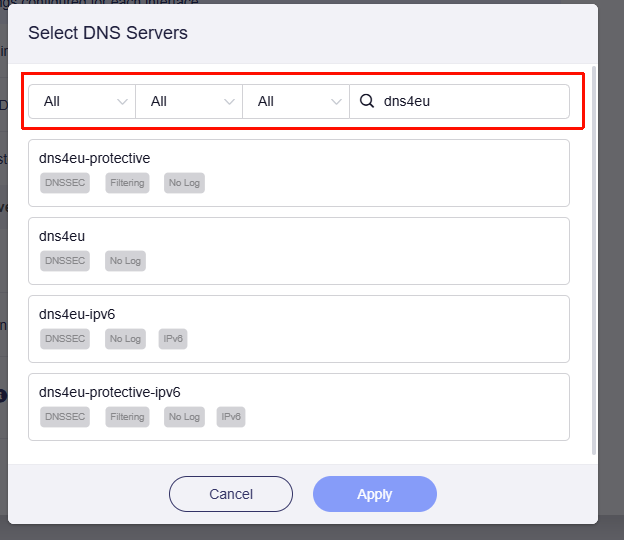Image resolution: width=624 pixels, height=540 pixels.
Task: Click DNSSEC tag on dns4eu-ipv6
Action: click(x=65, y=339)
